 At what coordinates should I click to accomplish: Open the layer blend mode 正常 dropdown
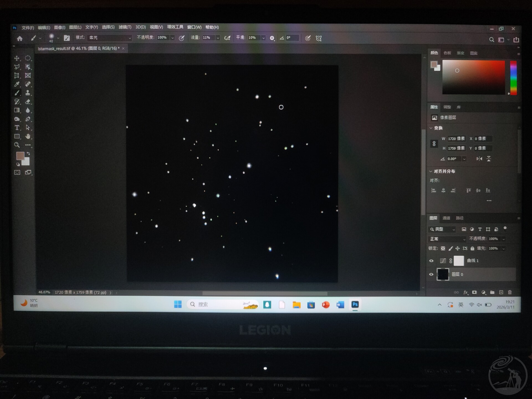coord(447,239)
